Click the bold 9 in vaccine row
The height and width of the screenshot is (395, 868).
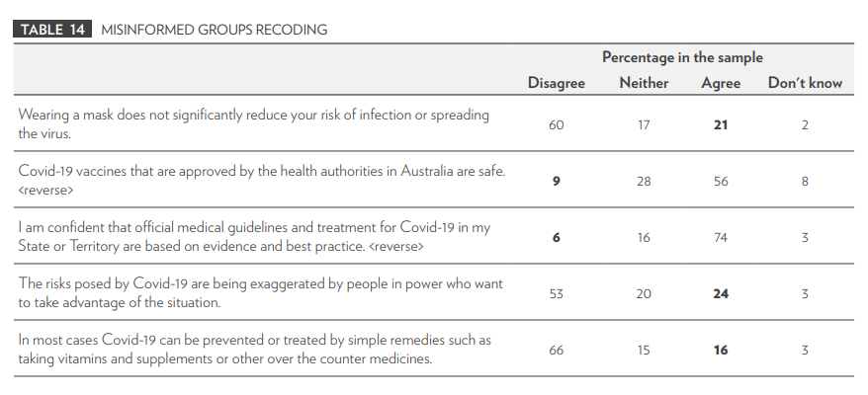tap(556, 182)
